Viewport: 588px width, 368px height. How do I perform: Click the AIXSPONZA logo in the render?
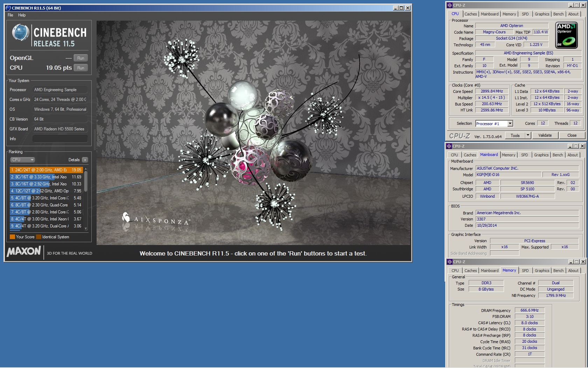[156, 219]
